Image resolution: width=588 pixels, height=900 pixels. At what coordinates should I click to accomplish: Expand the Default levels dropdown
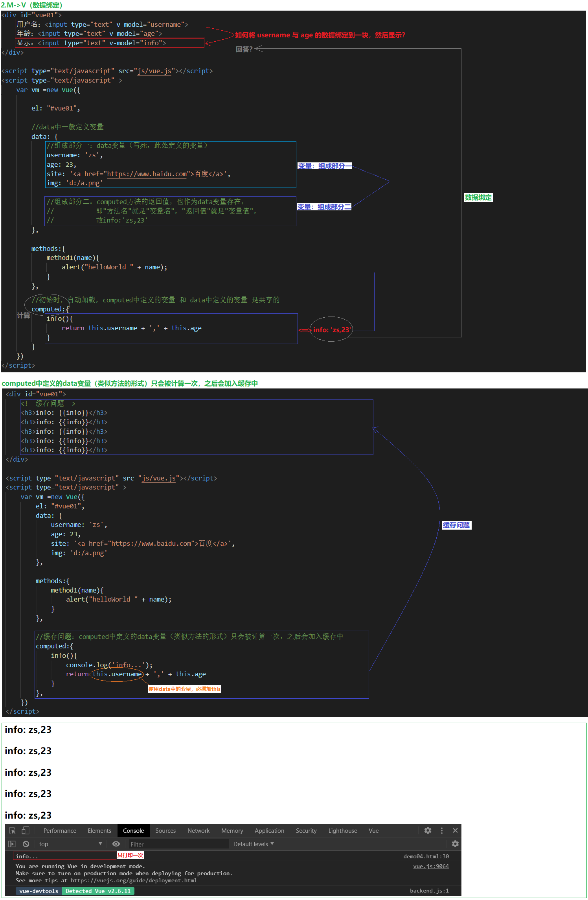(254, 844)
